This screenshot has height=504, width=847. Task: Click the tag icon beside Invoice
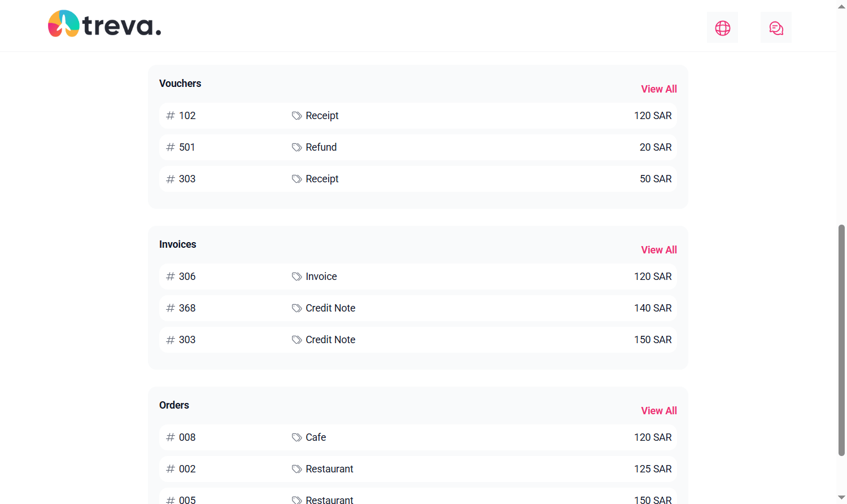click(x=296, y=277)
